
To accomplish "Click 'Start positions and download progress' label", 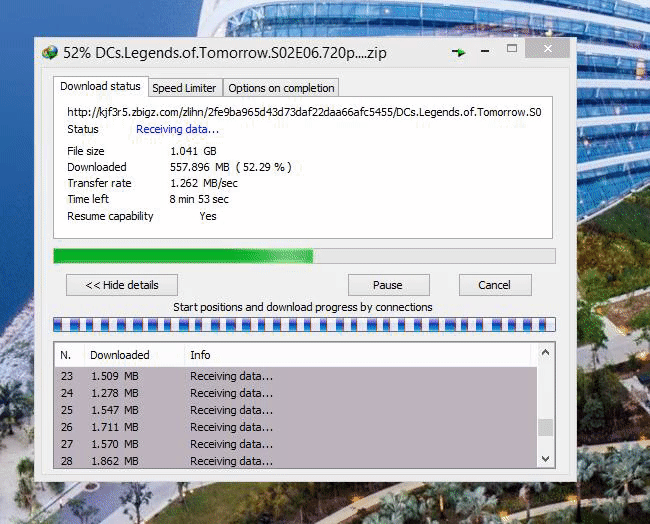I will [303, 307].
